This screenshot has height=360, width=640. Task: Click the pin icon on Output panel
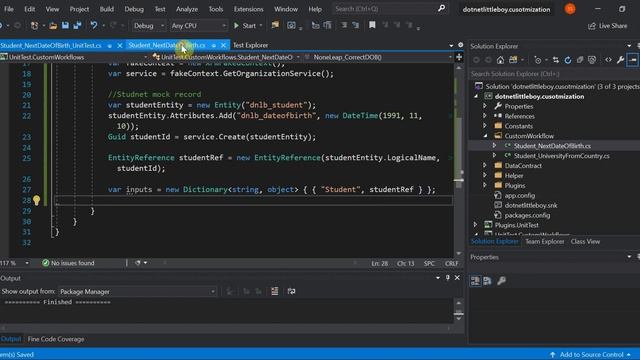(448, 278)
